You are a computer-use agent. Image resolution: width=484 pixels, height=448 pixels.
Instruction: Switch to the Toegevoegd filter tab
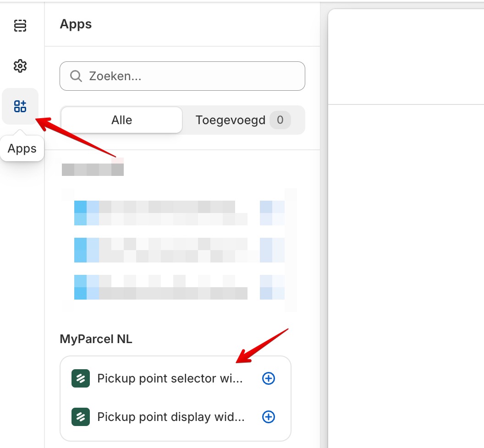tap(231, 120)
